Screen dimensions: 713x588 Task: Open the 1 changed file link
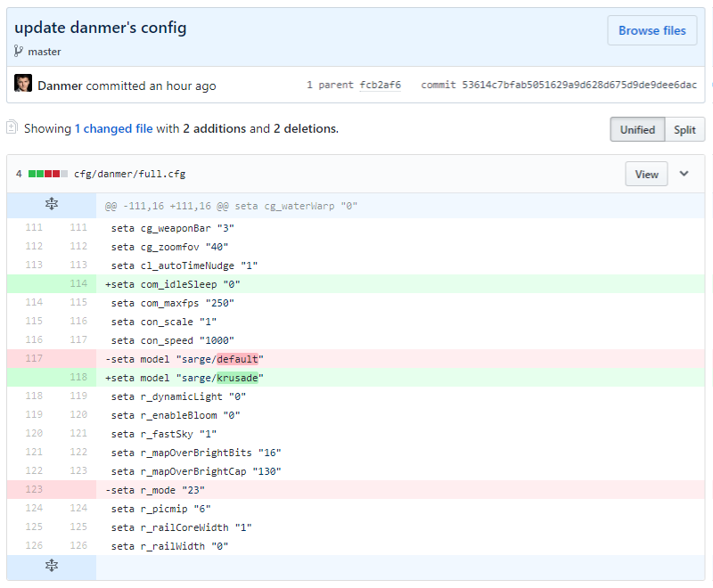113,128
